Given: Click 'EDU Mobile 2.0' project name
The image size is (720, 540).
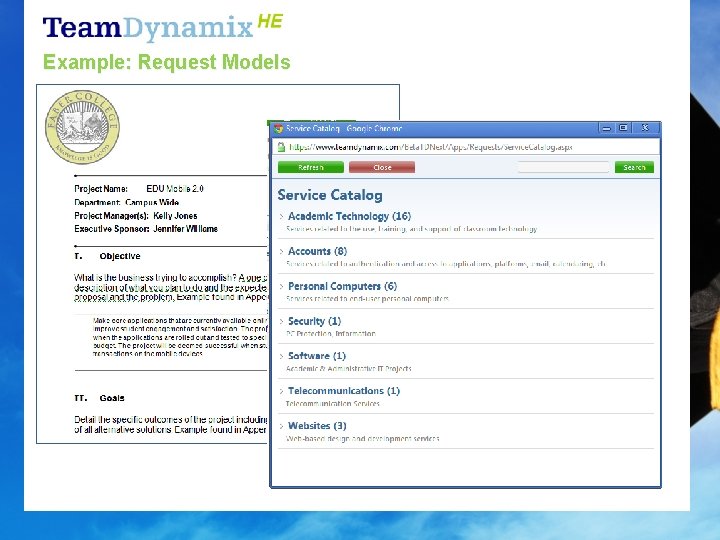Looking at the screenshot, I should (x=174, y=189).
